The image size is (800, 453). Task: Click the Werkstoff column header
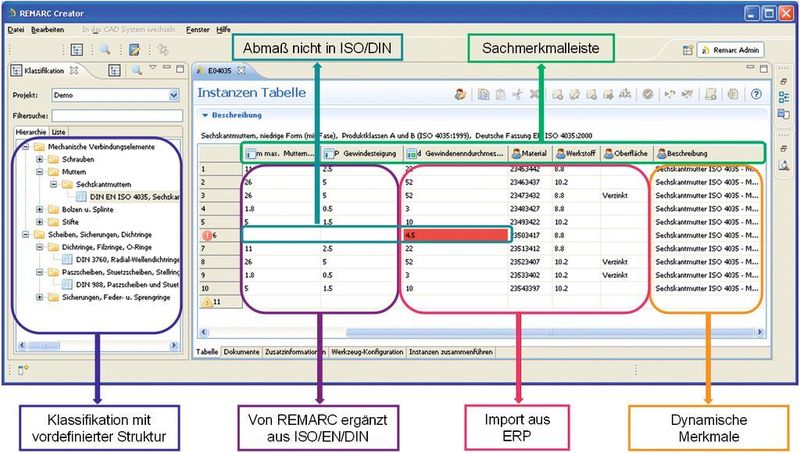[x=576, y=153]
